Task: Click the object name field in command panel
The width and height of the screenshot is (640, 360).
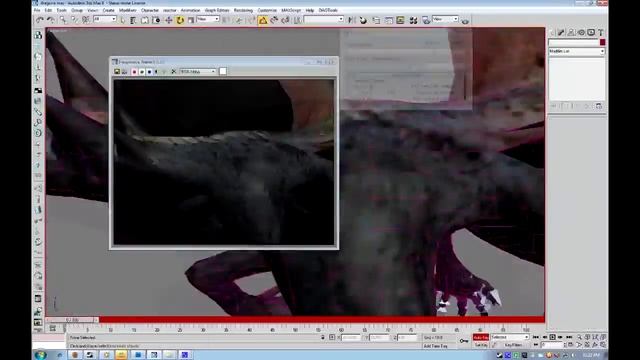Action: point(573,42)
